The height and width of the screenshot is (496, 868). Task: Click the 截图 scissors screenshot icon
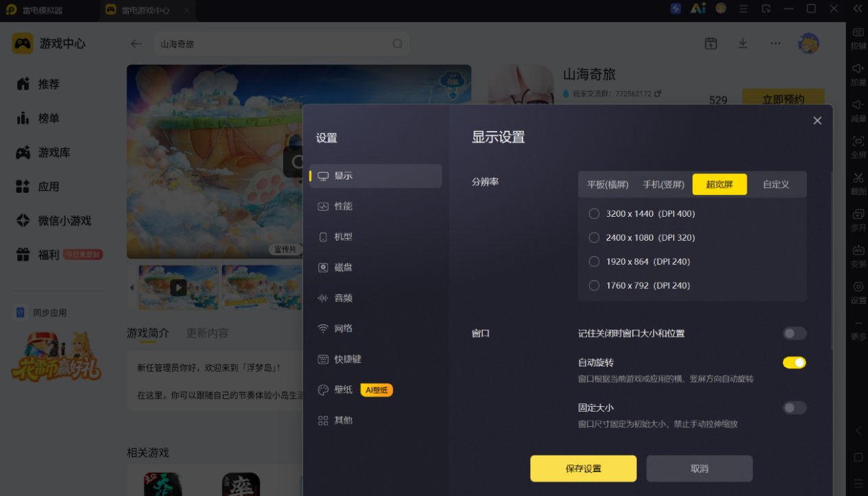click(x=858, y=178)
